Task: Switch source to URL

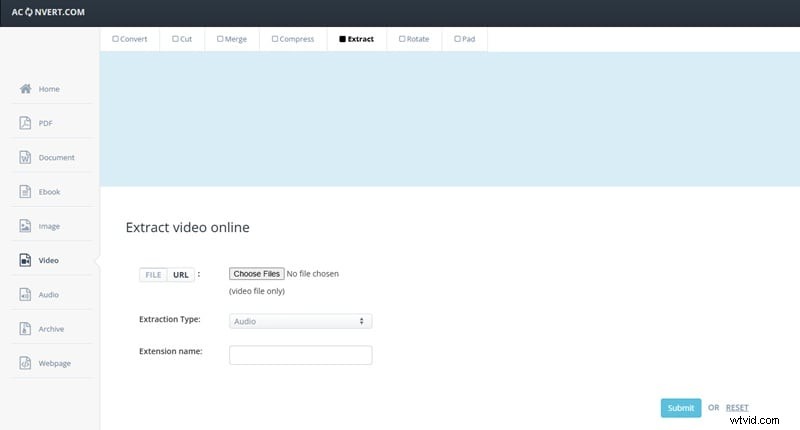Action: coord(181,275)
